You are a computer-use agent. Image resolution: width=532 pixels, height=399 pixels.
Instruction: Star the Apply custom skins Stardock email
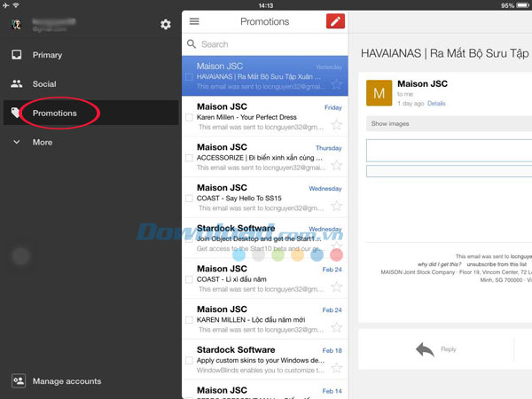(336, 368)
